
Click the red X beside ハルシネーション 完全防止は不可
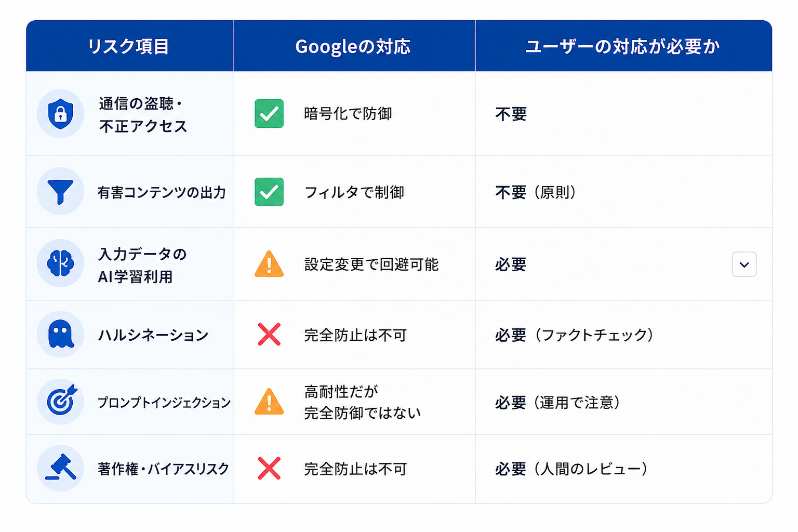[269, 334]
